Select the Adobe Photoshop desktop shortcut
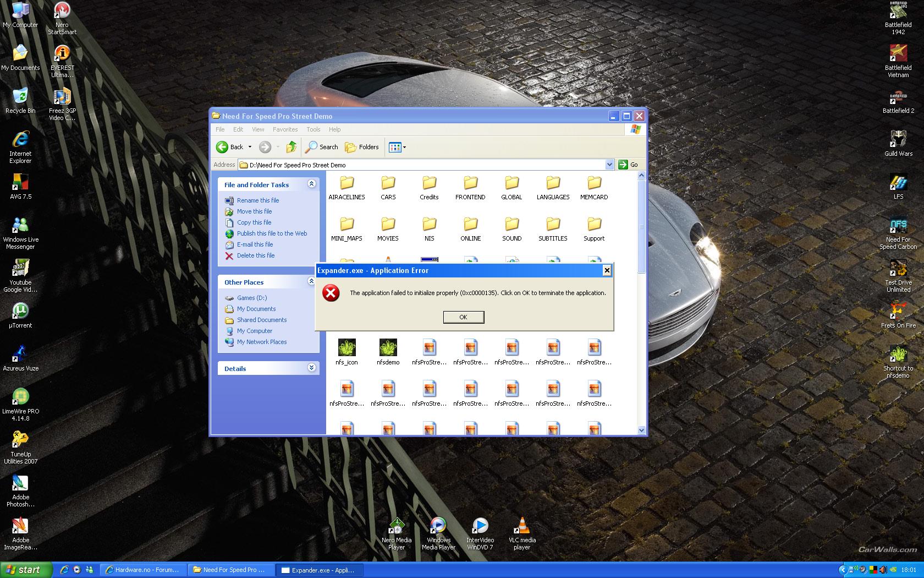The width and height of the screenshot is (924, 578). (x=20, y=490)
